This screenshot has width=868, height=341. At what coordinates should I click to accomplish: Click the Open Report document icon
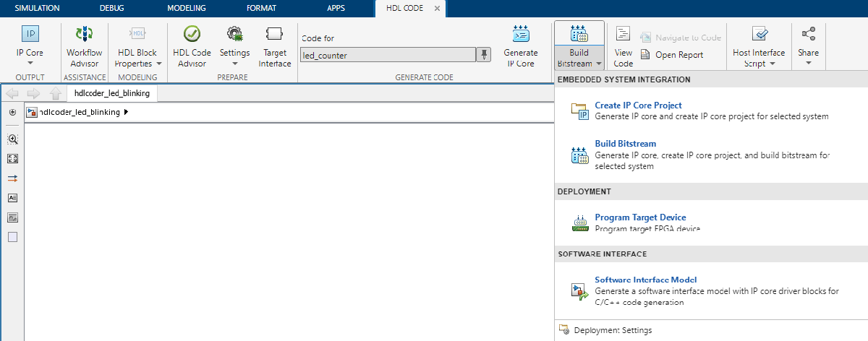click(x=646, y=55)
